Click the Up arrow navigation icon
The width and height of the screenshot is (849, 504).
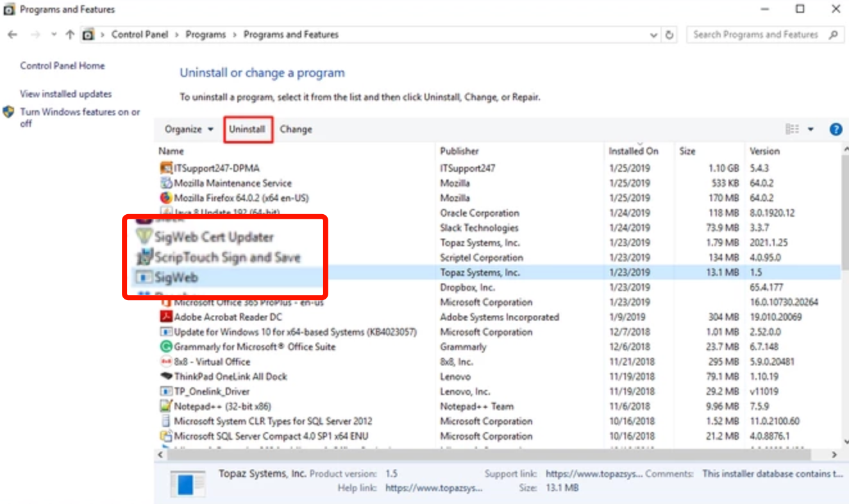70,35
